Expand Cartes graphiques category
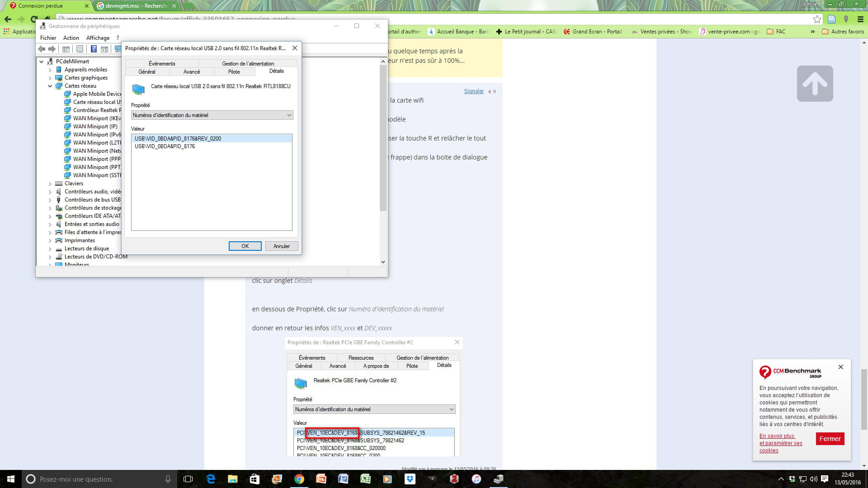The height and width of the screenshot is (488, 868). [50, 78]
